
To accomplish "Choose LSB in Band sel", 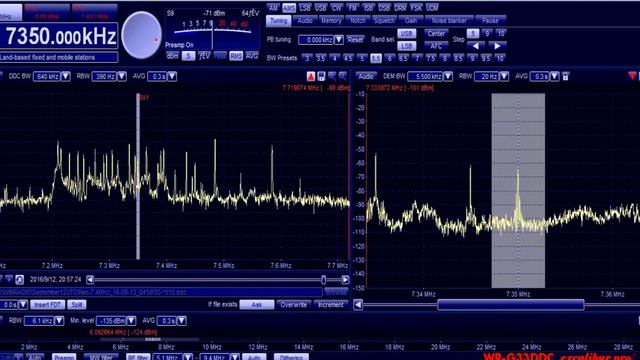I will click(407, 46).
